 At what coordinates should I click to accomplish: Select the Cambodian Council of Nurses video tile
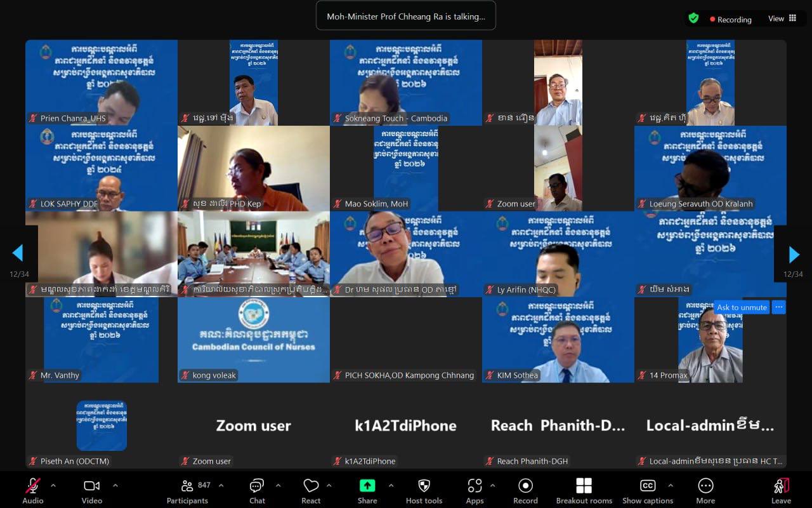[x=254, y=340]
